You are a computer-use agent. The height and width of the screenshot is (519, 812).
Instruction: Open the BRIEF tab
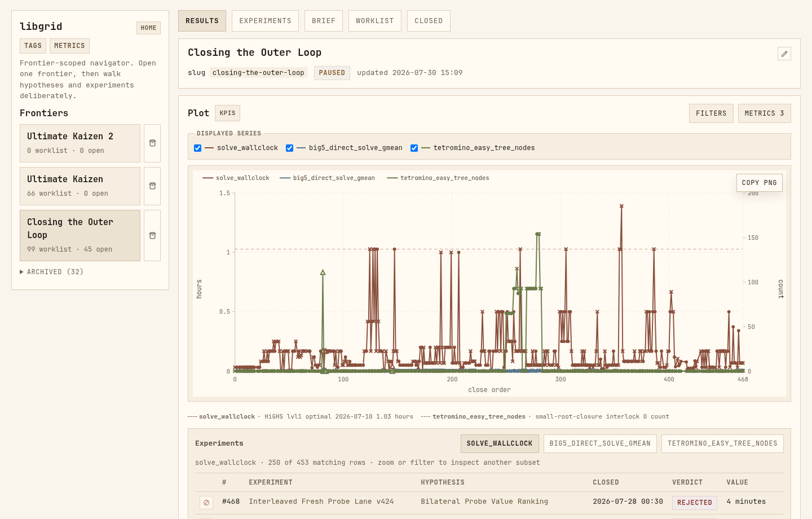click(324, 21)
